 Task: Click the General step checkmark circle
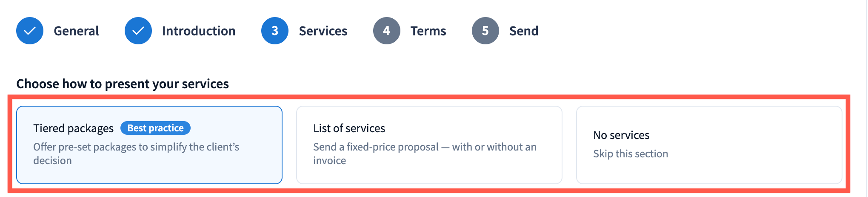click(x=30, y=31)
